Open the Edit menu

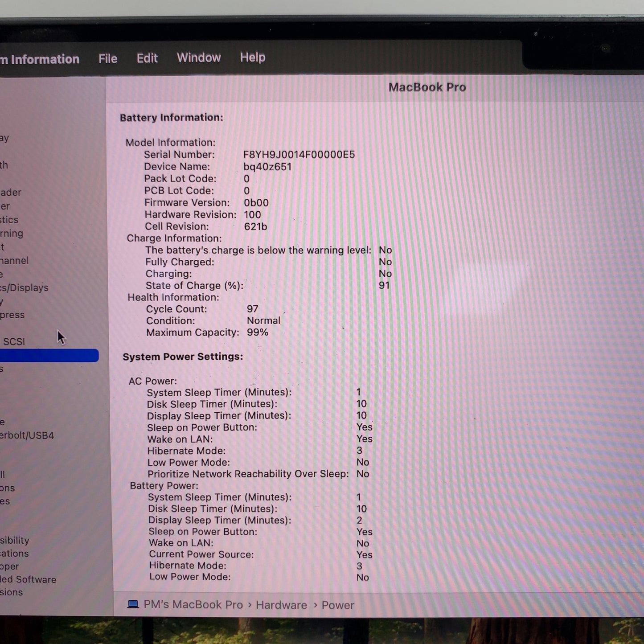(x=147, y=58)
